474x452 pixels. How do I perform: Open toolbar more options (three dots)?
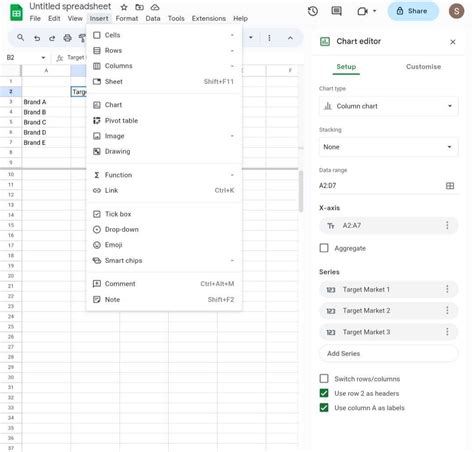[x=269, y=38]
